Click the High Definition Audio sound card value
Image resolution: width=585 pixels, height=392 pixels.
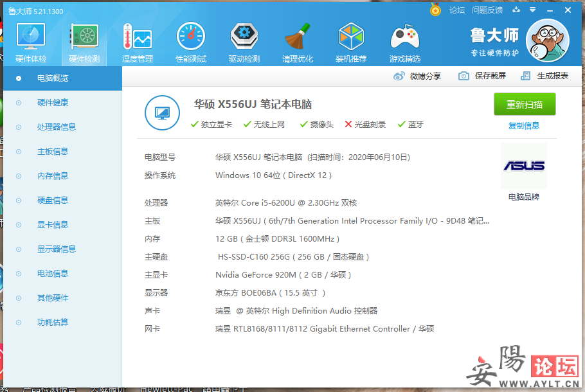click(296, 311)
